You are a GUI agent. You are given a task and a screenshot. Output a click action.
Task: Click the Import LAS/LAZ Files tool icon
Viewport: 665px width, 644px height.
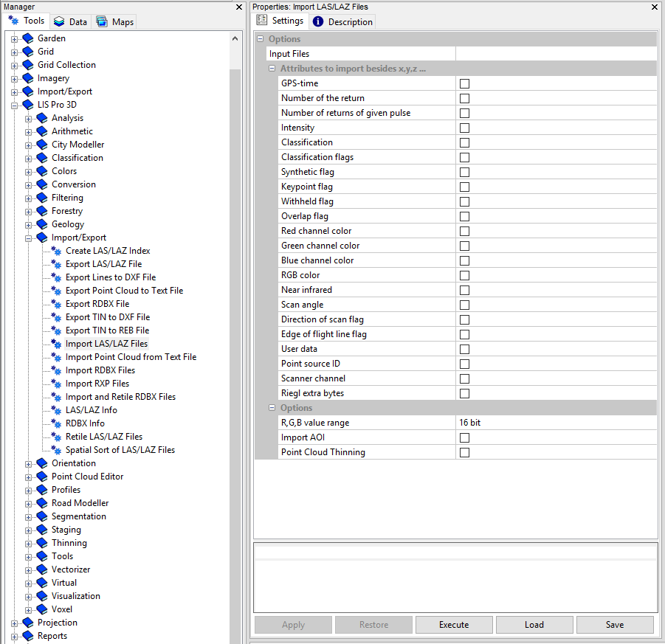coord(56,344)
